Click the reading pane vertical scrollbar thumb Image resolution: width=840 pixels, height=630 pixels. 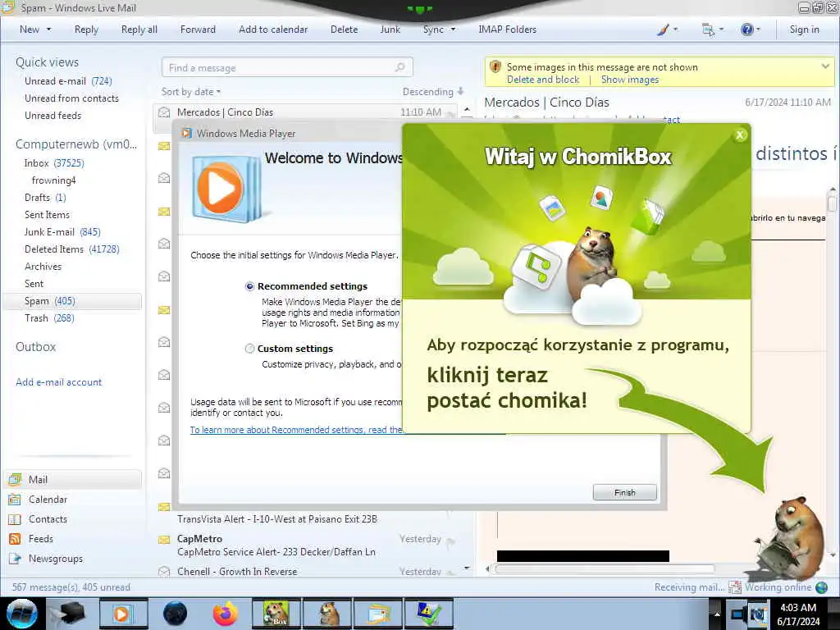pos(832,203)
